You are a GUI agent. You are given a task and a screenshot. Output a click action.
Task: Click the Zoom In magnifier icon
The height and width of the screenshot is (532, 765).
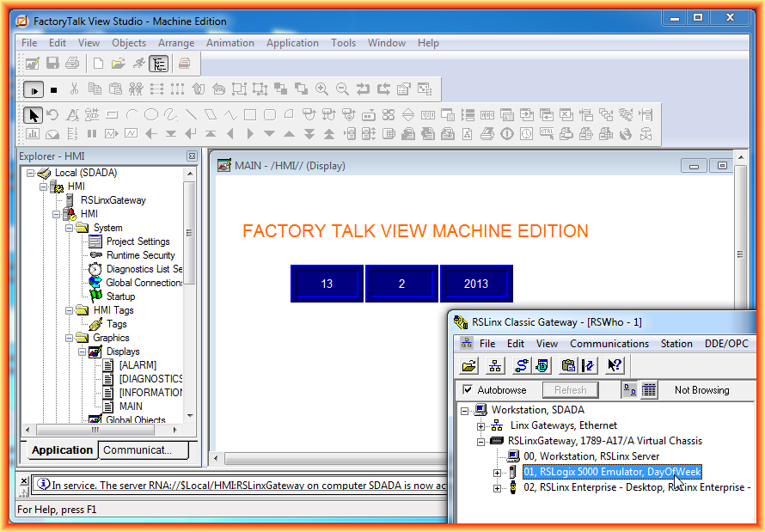(x=321, y=89)
